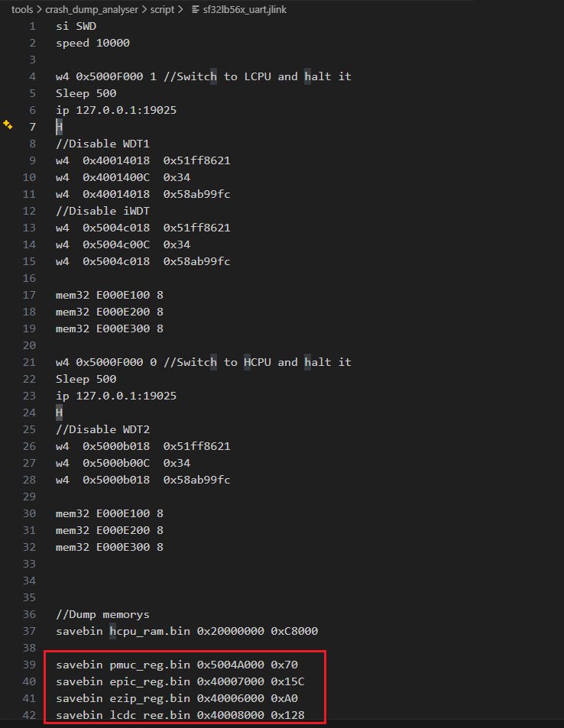Click the '//Disable WDT1' comment

click(96, 144)
